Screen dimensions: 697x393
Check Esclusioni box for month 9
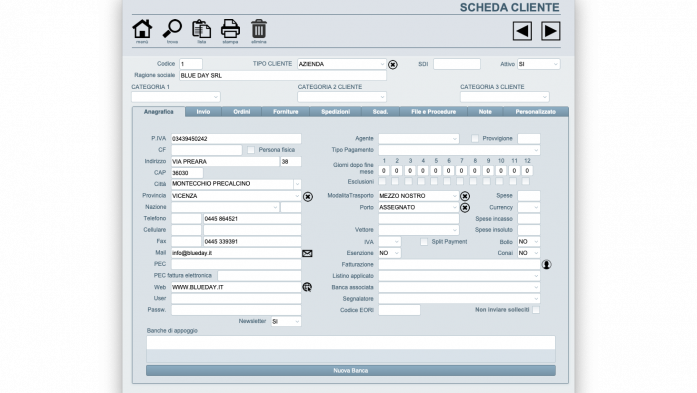487,181
